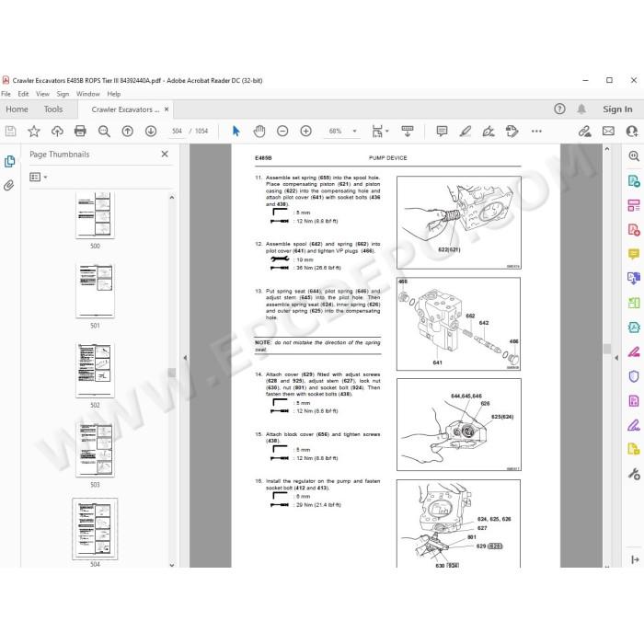Select page 503 thumbnail
Screen dimensions: 644x644
[x=95, y=450]
